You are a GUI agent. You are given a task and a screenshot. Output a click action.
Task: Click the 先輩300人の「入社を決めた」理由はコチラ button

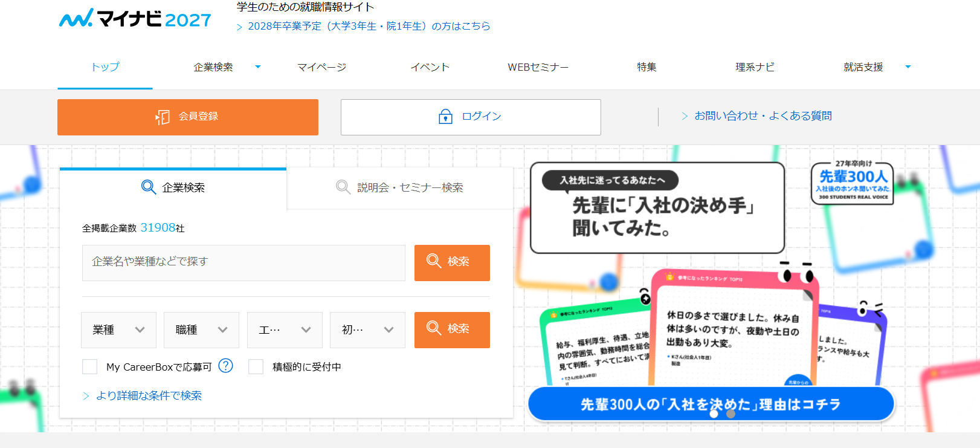(x=711, y=404)
